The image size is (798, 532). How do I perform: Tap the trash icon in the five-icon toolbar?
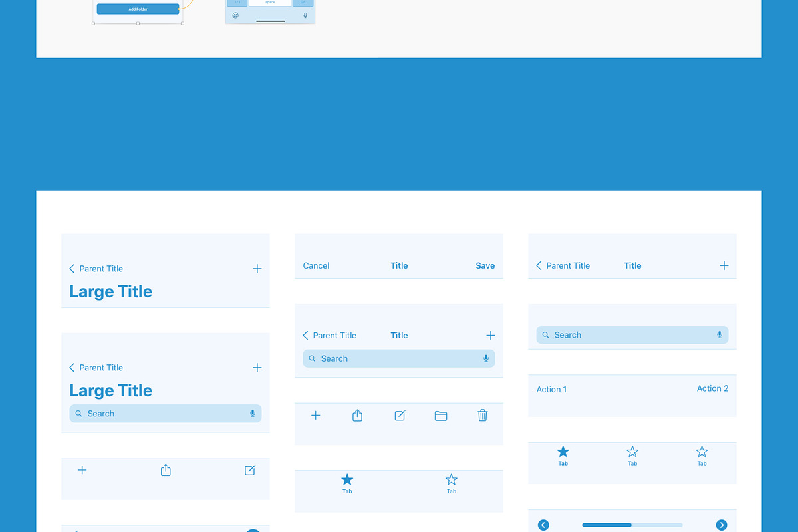pos(483,415)
